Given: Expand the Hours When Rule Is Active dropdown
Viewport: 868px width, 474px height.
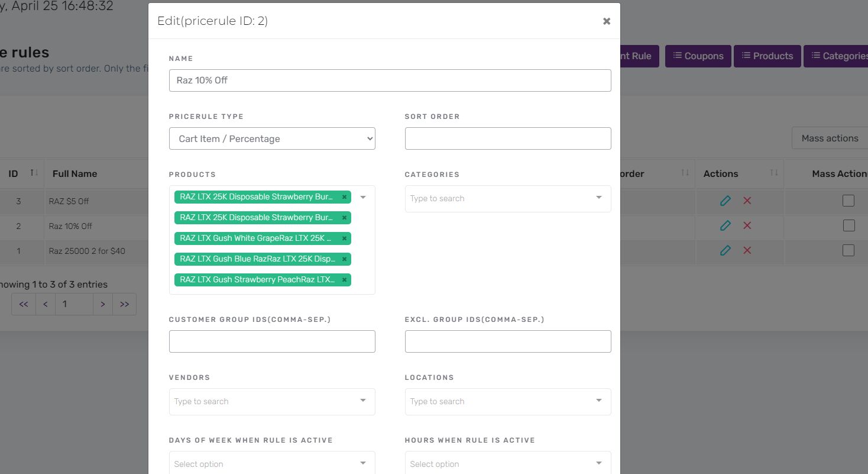Looking at the screenshot, I should pyautogui.click(x=508, y=463).
